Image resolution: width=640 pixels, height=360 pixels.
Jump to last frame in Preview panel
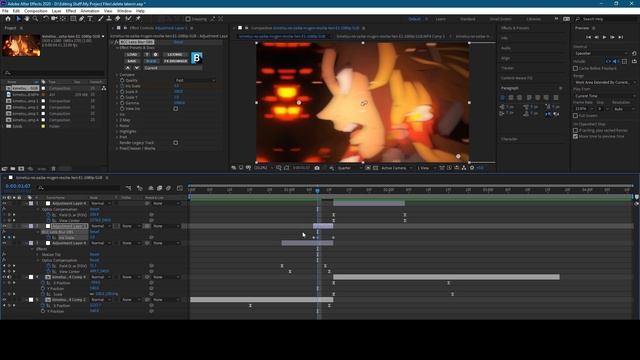(621, 37)
